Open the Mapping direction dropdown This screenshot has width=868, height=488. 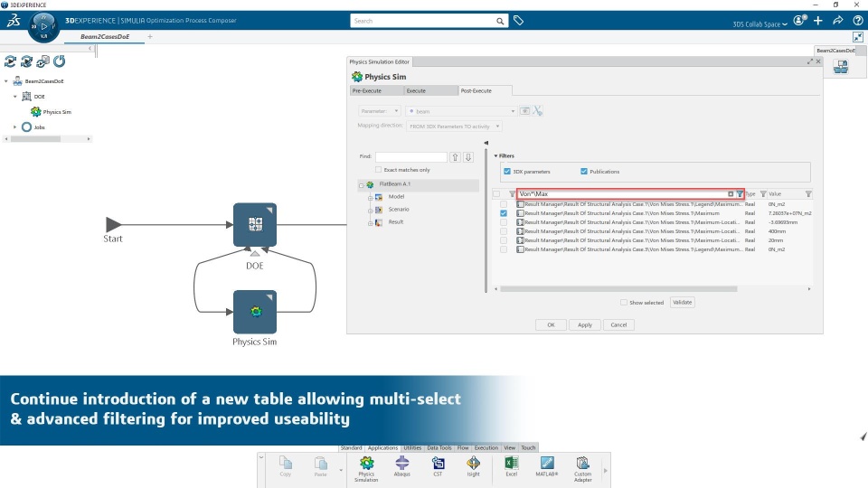(x=454, y=127)
